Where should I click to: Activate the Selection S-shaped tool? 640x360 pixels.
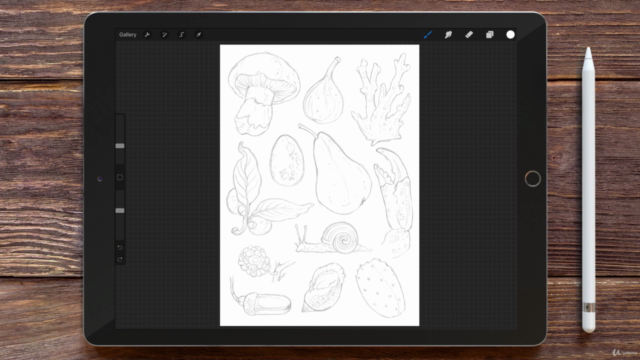[x=182, y=35]
